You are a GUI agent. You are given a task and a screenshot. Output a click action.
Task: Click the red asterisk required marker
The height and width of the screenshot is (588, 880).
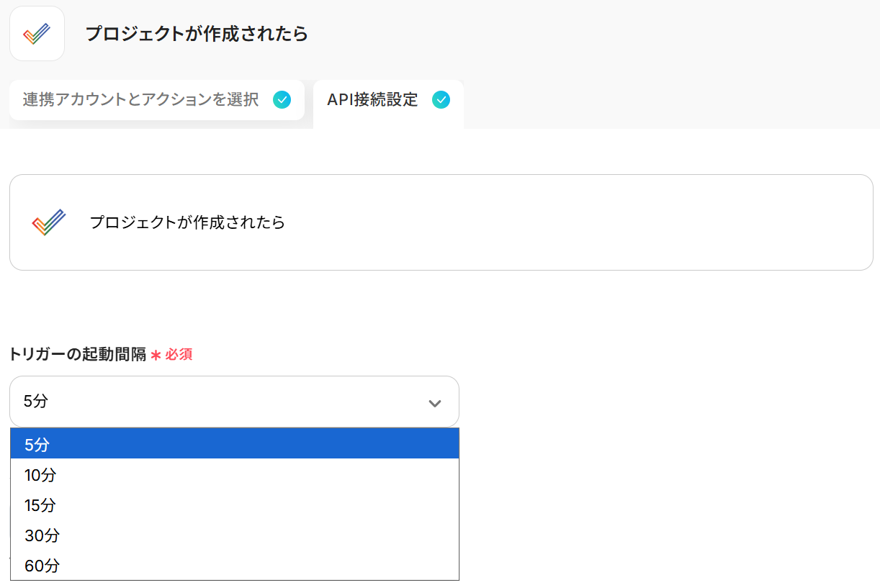156,355
